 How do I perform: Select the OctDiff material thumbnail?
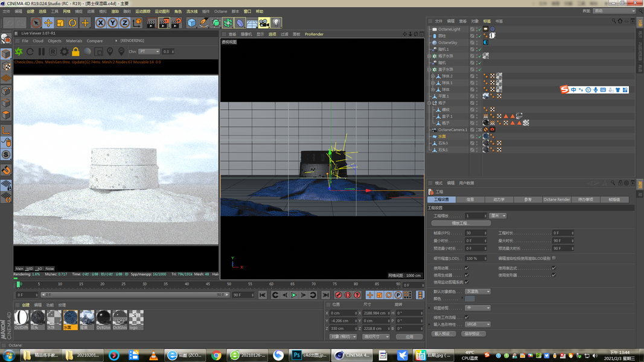[21, 320]
